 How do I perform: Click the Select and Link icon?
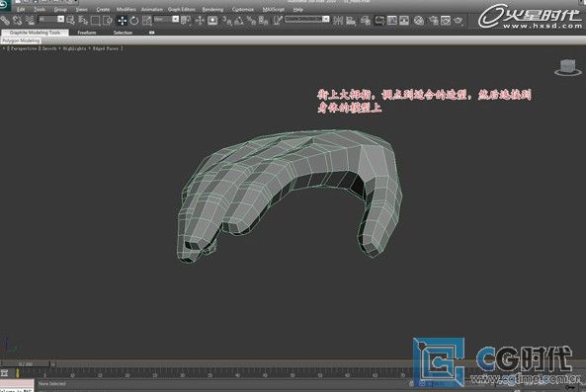tap(5, 20)
